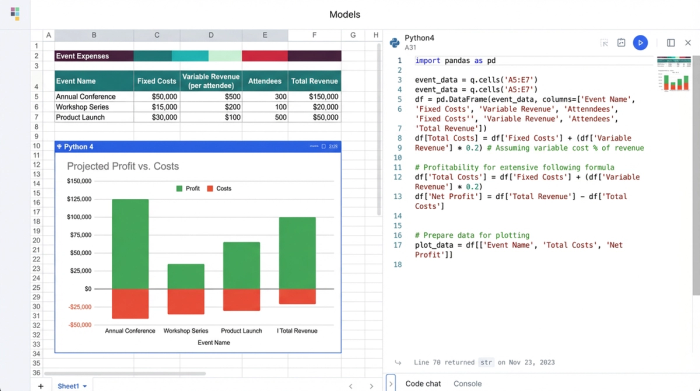Select column B header

(94, 35)
